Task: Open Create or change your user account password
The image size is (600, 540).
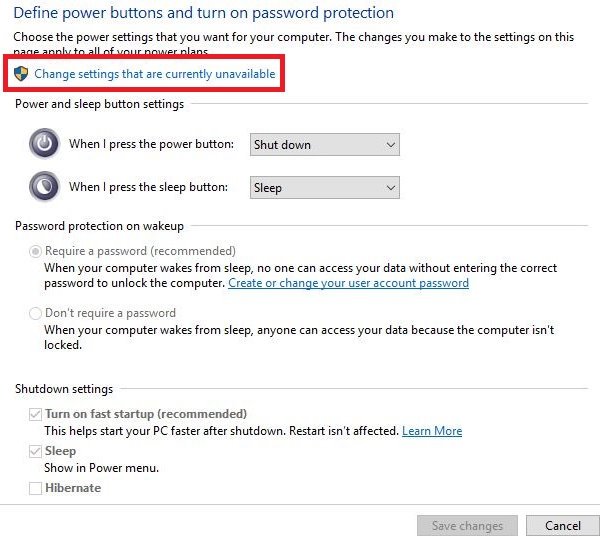Action: (x=348, y=283)
